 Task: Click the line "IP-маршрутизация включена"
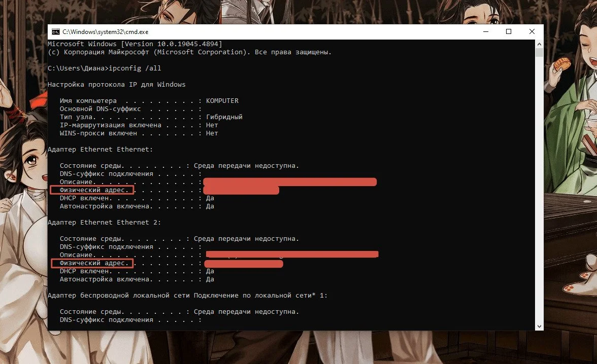click(x=139, y=125)
